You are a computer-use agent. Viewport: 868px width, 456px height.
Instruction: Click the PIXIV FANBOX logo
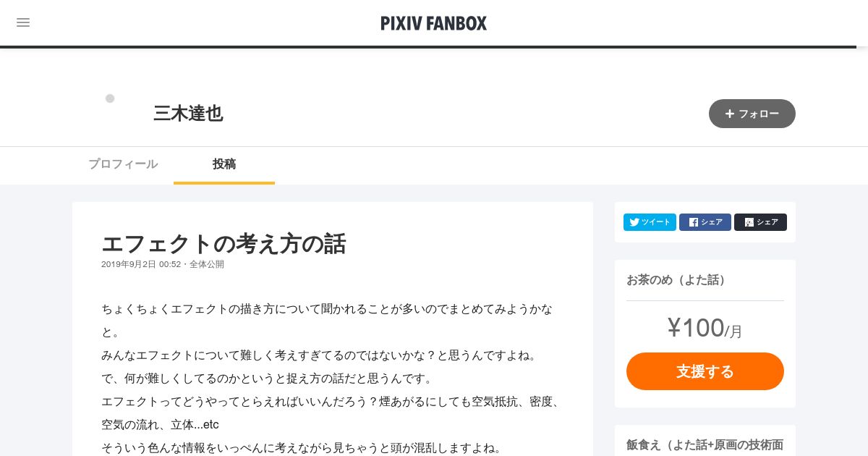[434, 23]
